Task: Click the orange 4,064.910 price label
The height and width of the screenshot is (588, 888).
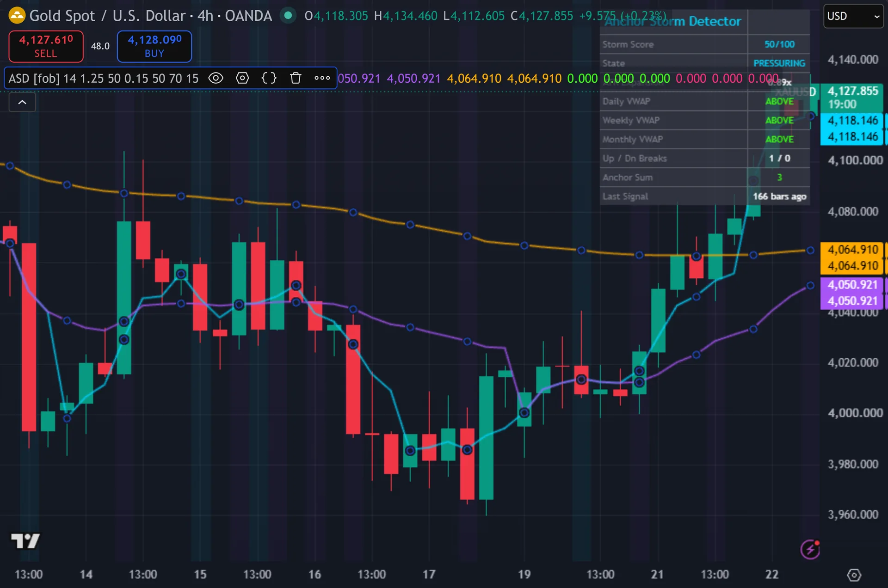Action: (852, 258)
